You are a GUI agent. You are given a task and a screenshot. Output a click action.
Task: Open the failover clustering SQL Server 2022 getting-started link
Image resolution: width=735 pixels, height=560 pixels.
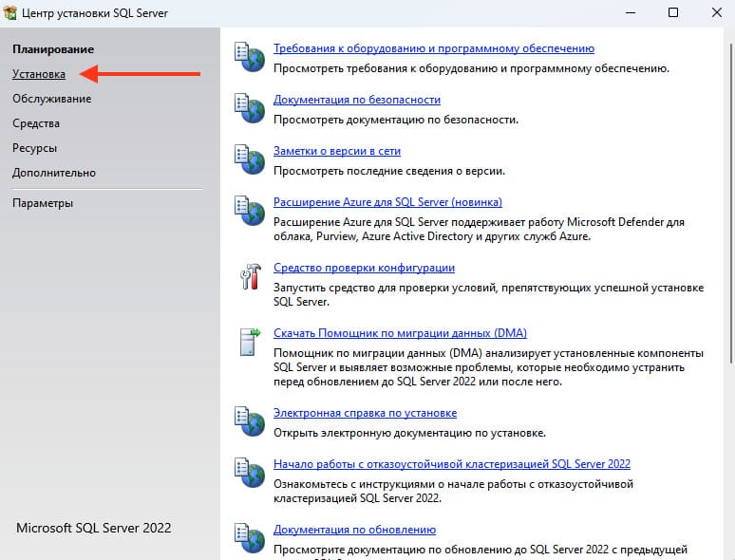(x=452, y=464)
